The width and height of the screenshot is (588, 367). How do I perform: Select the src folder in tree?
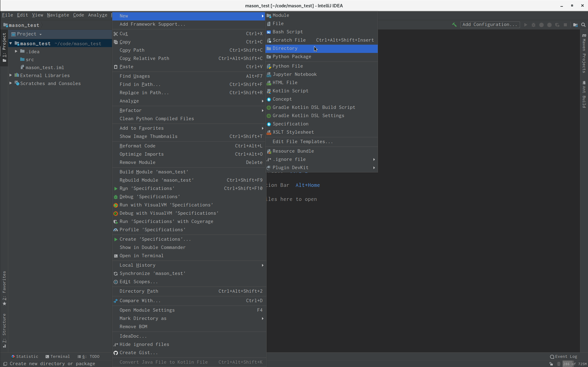click(27, 60)
